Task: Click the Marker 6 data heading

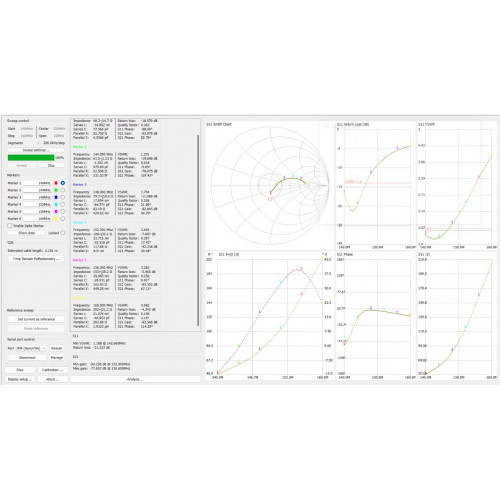Action: coord(80,298)
